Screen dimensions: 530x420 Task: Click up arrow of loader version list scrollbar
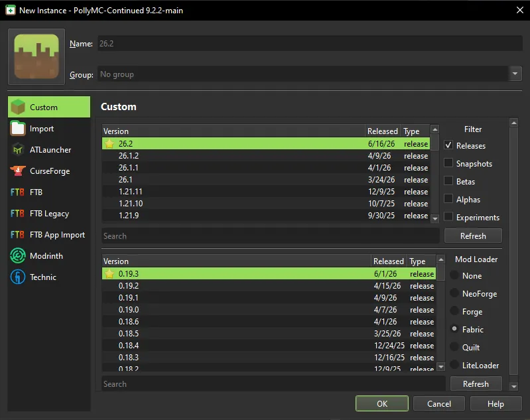(x=441, y=259)
